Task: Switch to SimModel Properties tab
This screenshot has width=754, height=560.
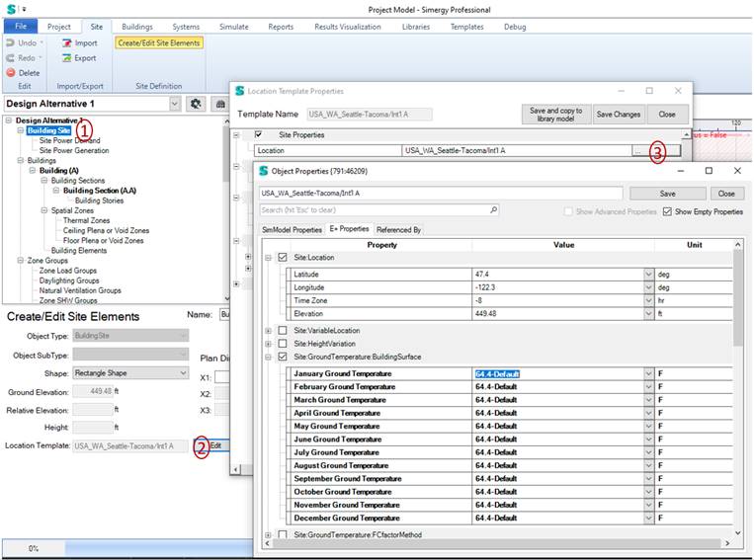Action: click(292, 230)
